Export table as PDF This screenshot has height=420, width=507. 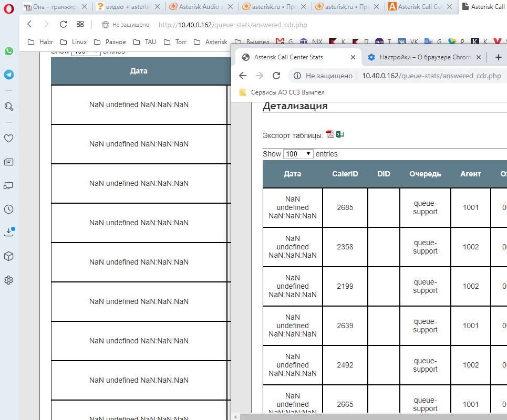pos(330,134)
